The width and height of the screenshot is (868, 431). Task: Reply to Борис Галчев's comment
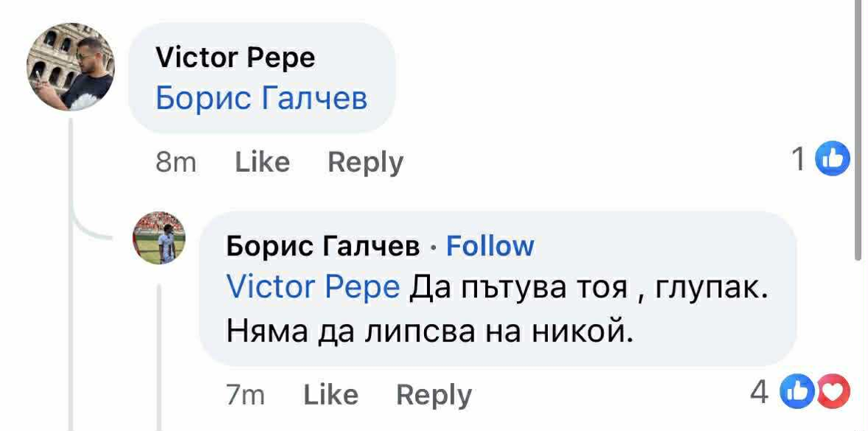pos(434,396)
